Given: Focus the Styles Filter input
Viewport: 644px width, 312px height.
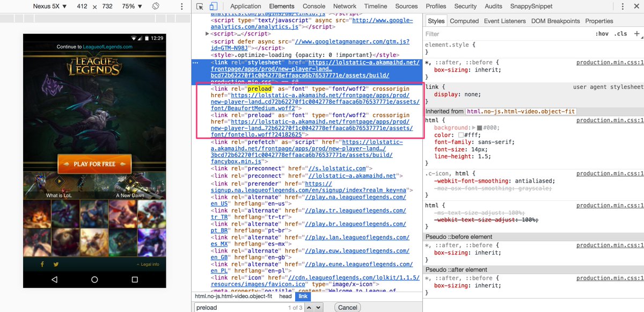Looking at the screenshot, I should tap(507, 34).
